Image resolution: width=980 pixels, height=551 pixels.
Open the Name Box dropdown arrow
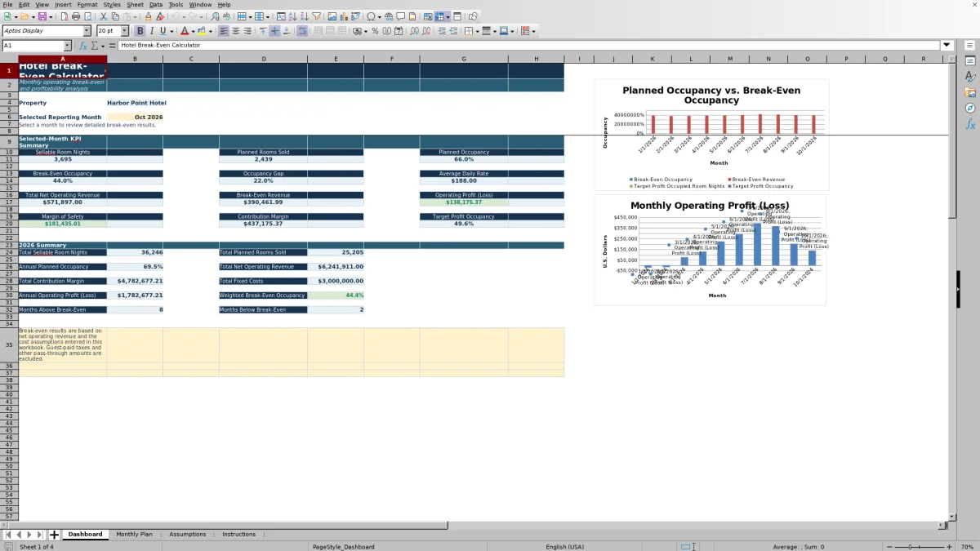tap(68, 46)
